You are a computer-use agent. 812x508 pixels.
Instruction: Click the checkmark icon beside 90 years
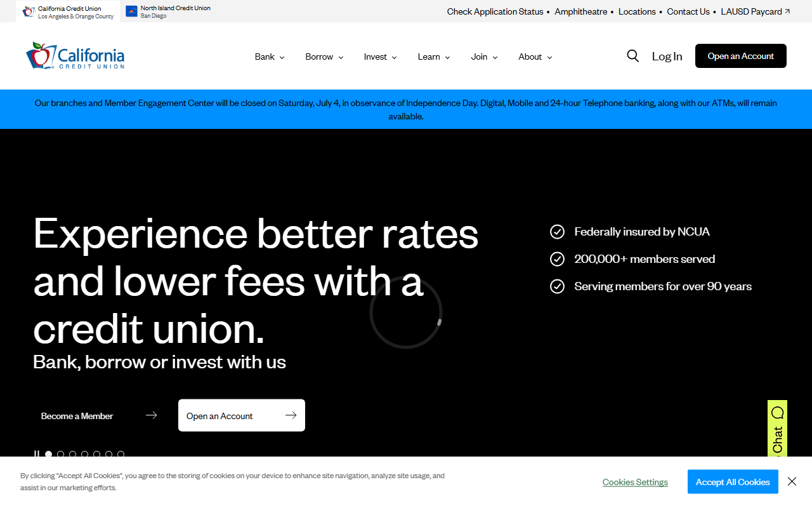(x=557, y=286)
